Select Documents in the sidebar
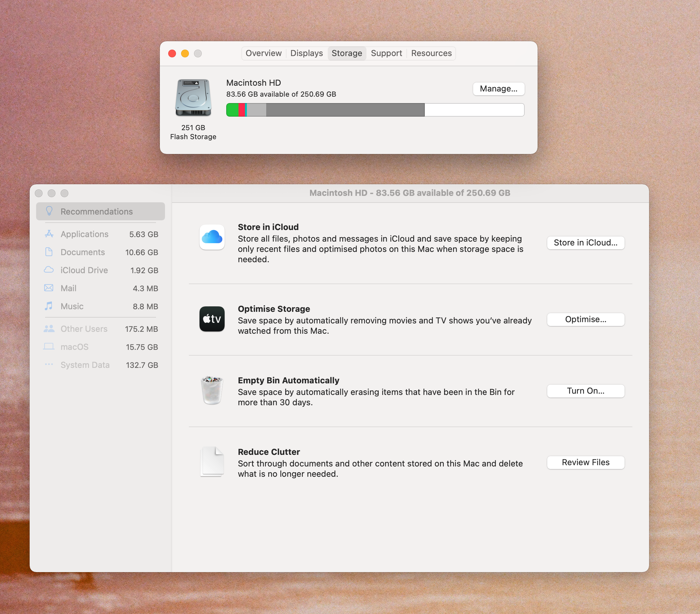This screenshot has width=700, height=614. click(x=83, y=252)
